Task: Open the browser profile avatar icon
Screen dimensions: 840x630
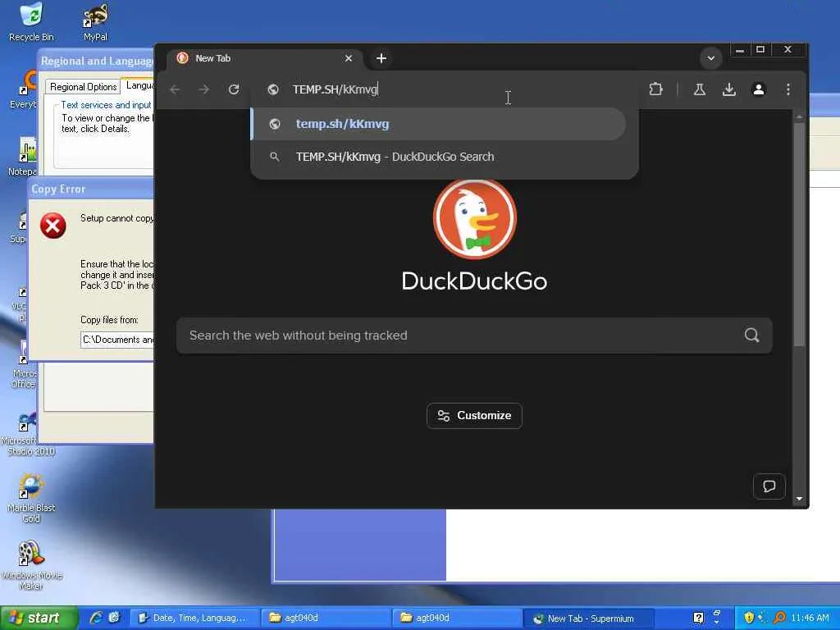Action: 759,89
